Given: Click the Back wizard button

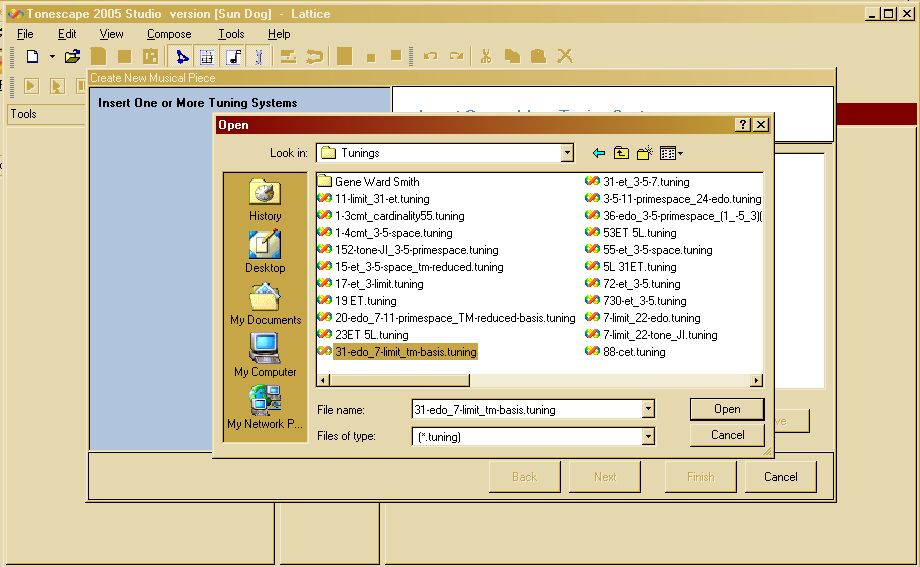Looking at the screenshot, I should pos(525,477).
